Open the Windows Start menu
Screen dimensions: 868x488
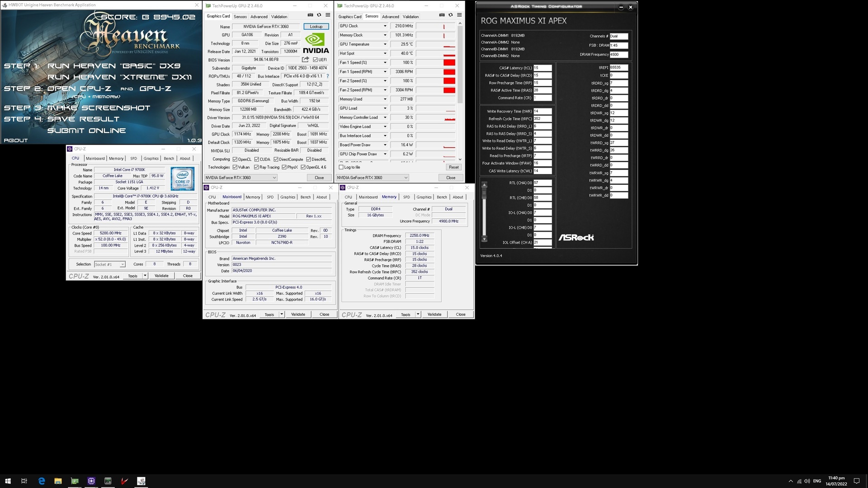pos(8,481)
